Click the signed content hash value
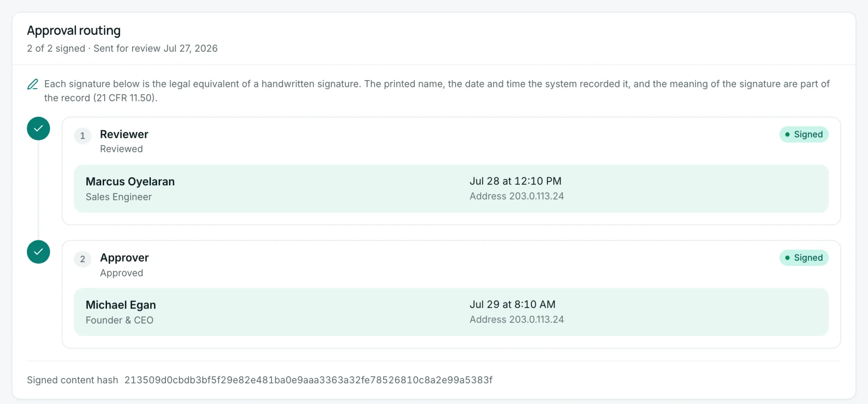 tap(309, 380)
